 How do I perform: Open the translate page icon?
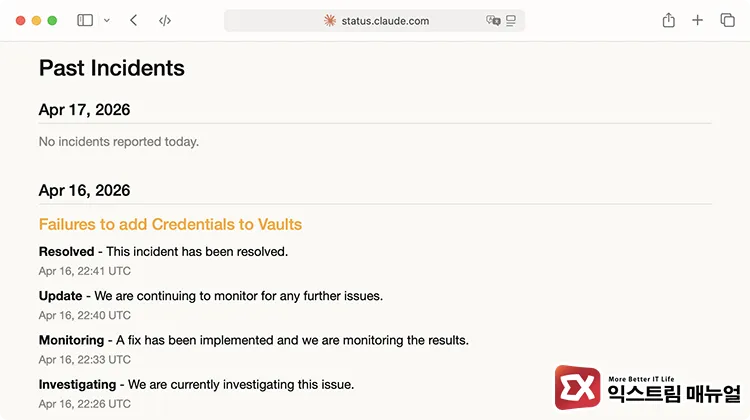492,20
